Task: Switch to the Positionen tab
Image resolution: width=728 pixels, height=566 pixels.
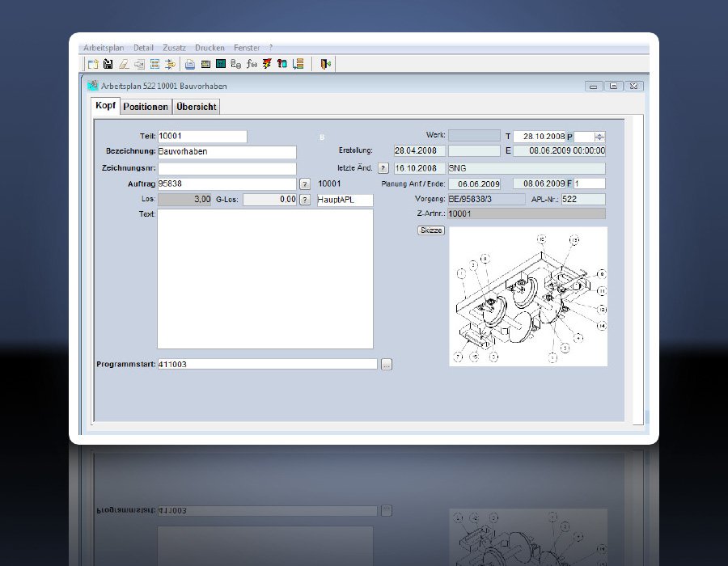Action: (x=146, y=107)
